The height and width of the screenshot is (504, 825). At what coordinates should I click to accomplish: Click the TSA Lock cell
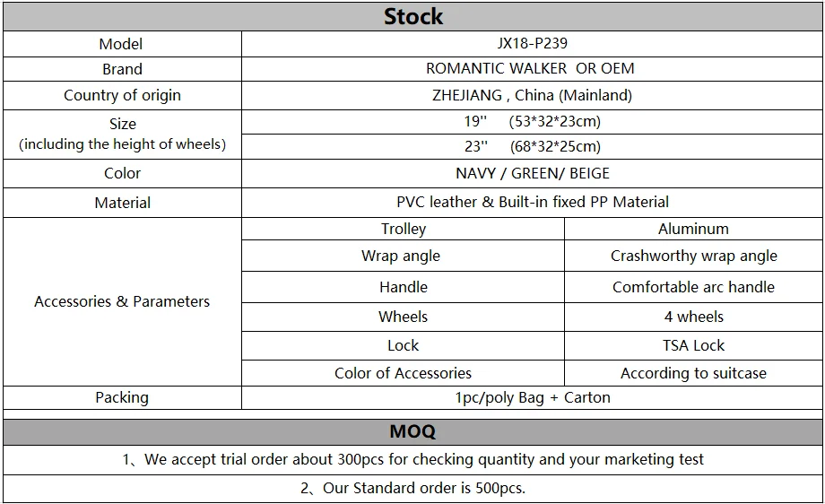click(x=693, y=345)
